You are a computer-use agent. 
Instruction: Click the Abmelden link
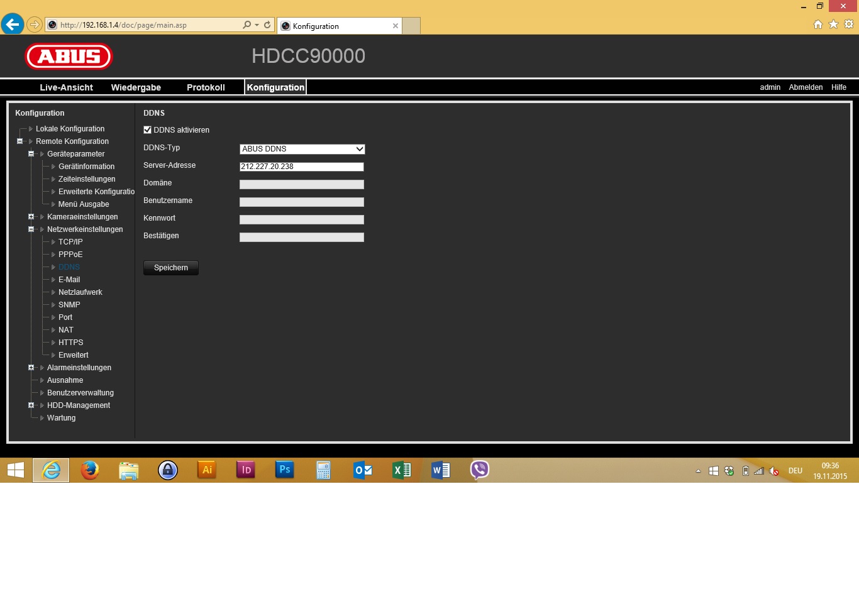click(x=806, y=87)
